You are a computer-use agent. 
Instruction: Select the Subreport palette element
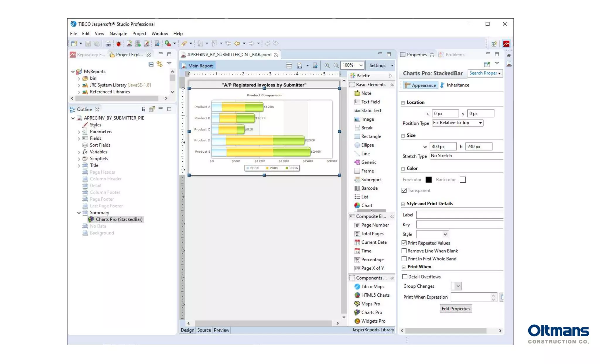371,180
